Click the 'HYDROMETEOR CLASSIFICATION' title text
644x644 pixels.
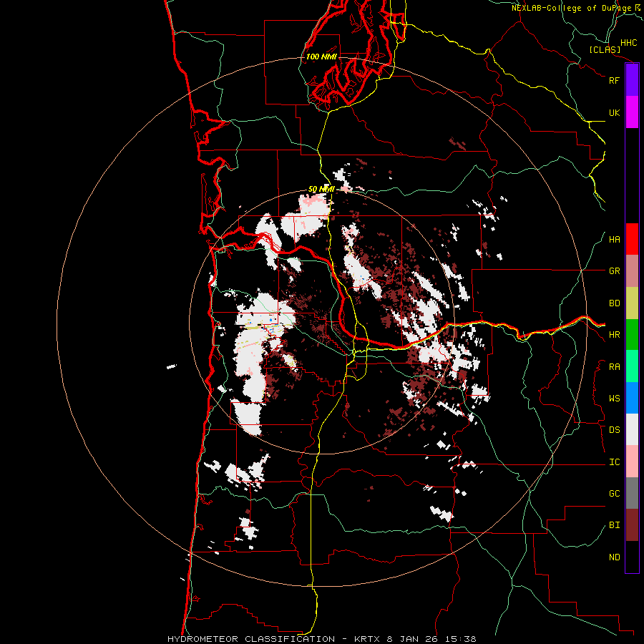tap(251, 639)
